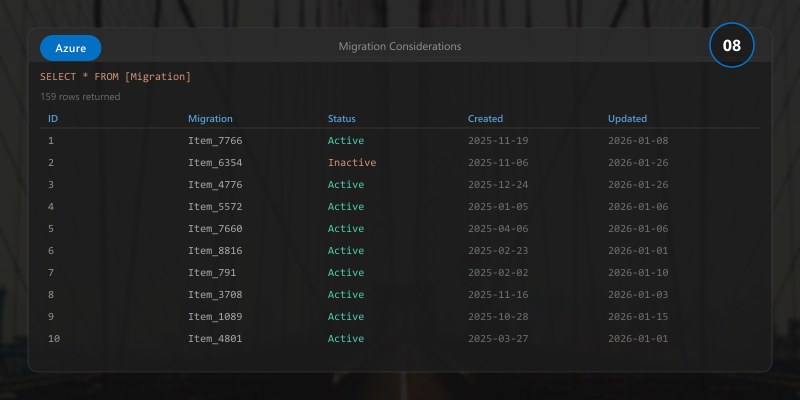Click the Active status of Item_4801
This screenshot has height=400, width=800.
point(345,338)
